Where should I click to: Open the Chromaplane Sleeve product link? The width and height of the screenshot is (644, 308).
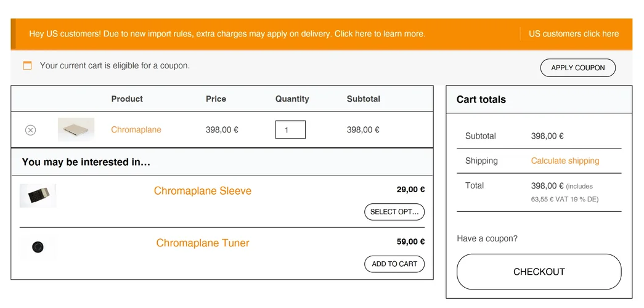[x=203, y=191]
